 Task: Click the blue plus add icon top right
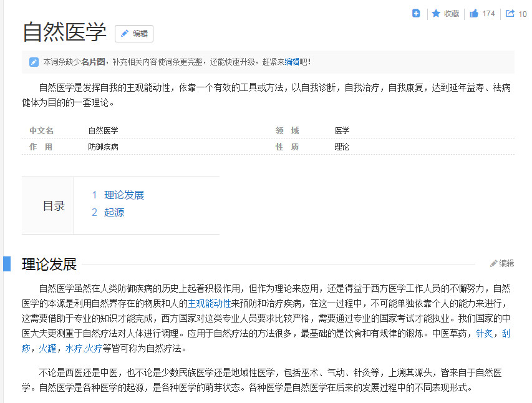[x=416, y=12]
